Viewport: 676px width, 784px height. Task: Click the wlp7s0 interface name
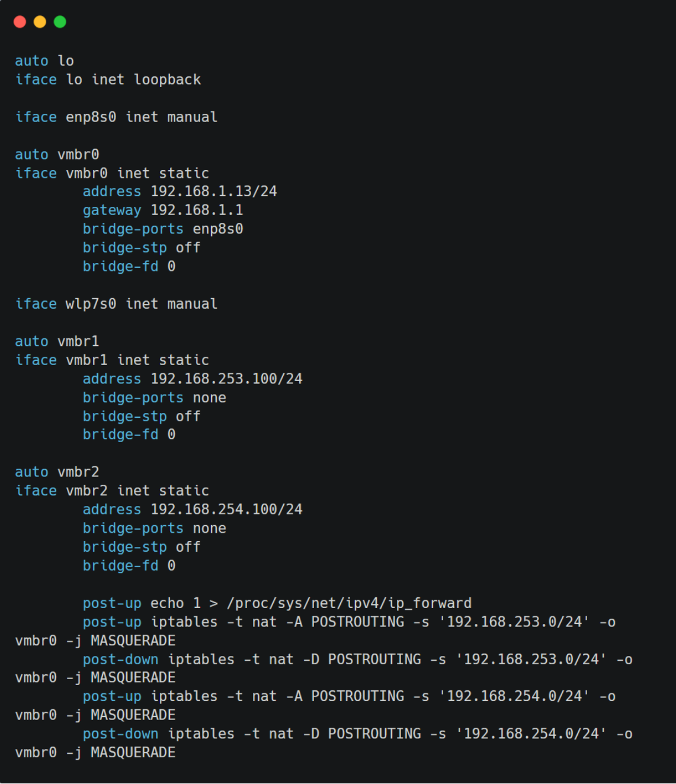91,304
